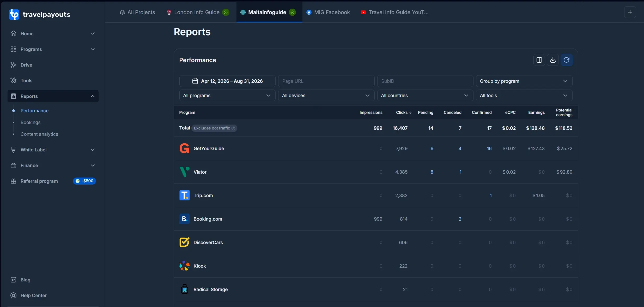Sort table by Impressions column header
The image size is (644, 307).
tap(371, 113)
